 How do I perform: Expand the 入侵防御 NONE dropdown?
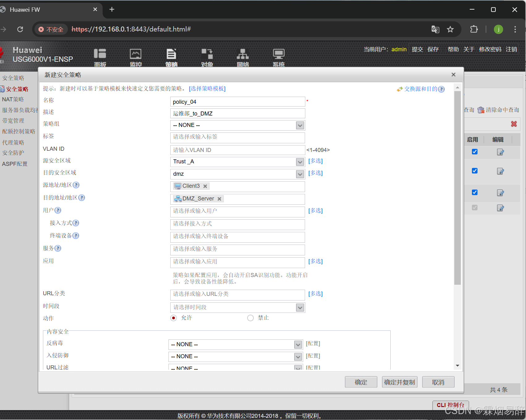(298, 357)
